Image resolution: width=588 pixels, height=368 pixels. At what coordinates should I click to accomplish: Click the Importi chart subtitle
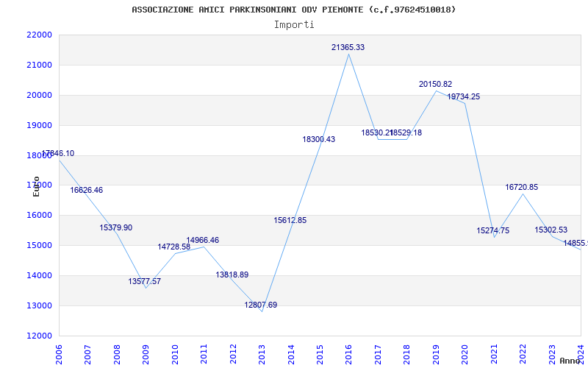click(x=294, y=25)
